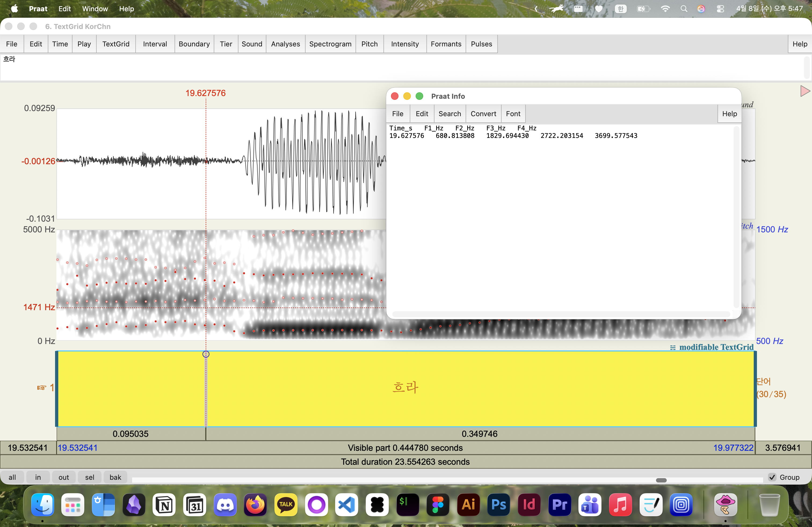Open the Boundary menu
Viewport: 812px width, 527px height.
[194, 44]
